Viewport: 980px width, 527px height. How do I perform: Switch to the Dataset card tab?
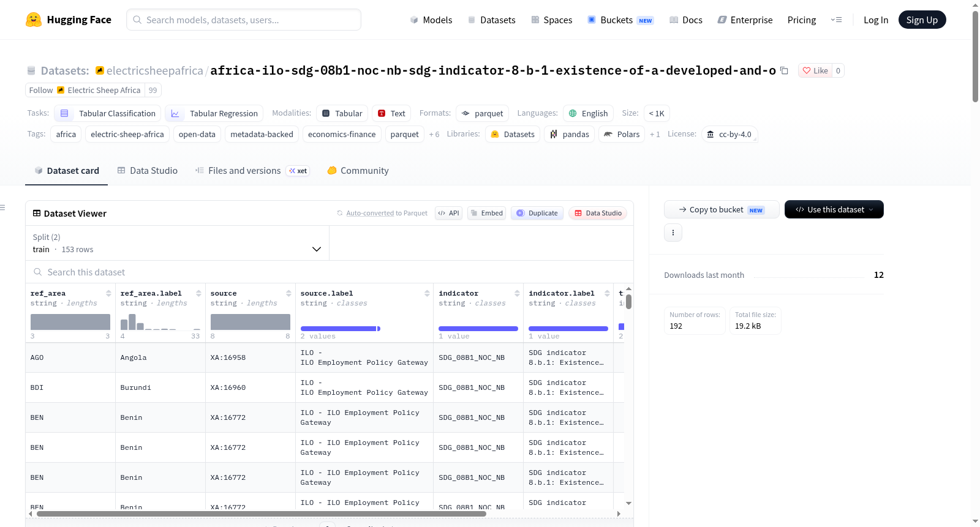[x=67, y=171]
